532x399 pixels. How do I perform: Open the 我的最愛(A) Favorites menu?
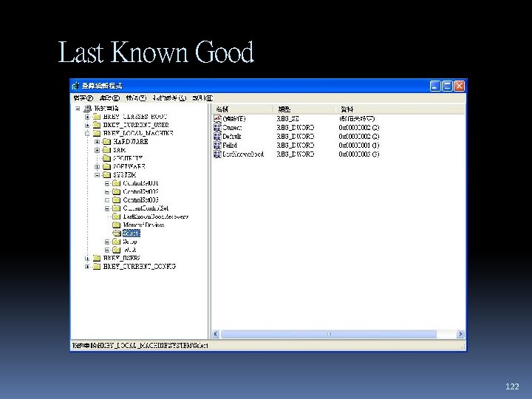click(x=169, y=98)
